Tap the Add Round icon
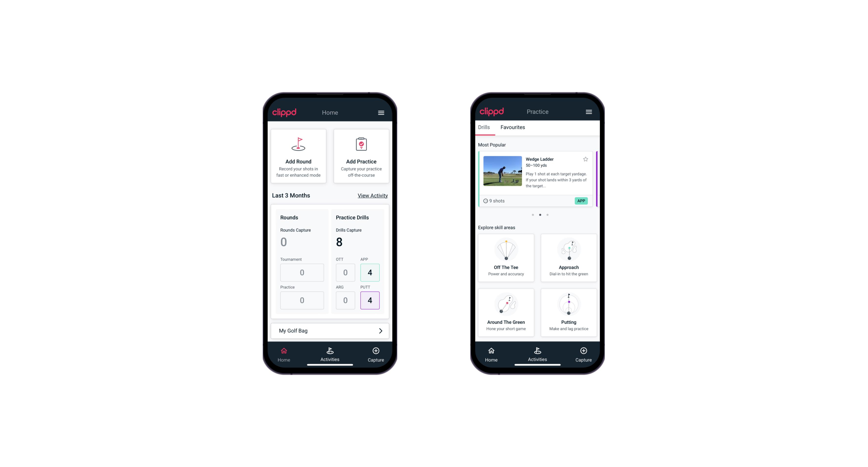This screenshot has width=868, height=467. [x=298, y=144]
